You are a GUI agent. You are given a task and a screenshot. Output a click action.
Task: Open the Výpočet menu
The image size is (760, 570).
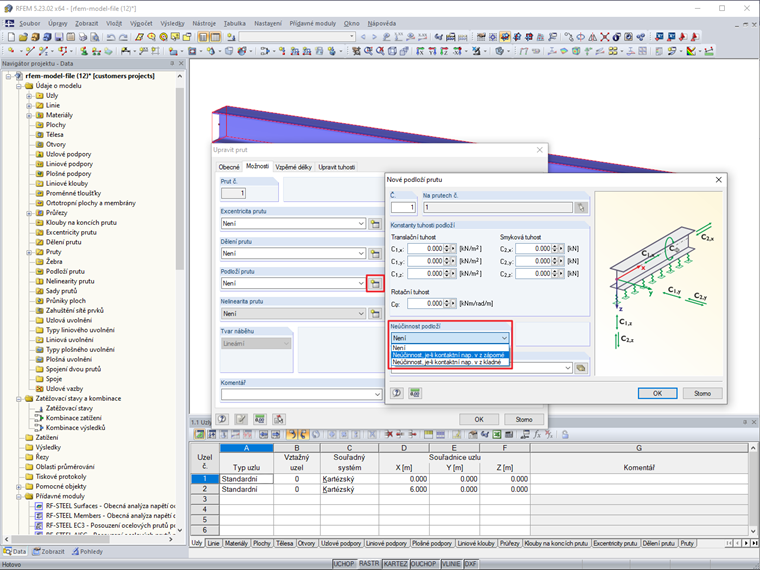141,23
